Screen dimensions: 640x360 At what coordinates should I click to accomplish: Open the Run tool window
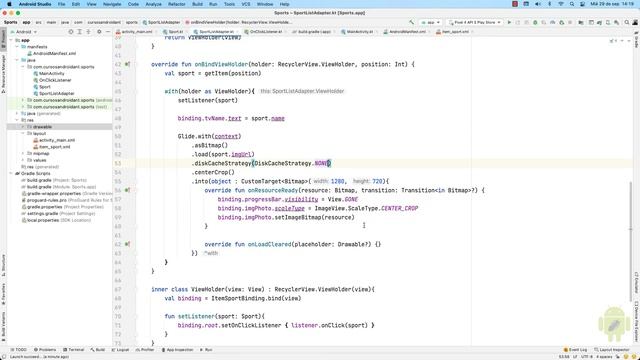[206, 350]
